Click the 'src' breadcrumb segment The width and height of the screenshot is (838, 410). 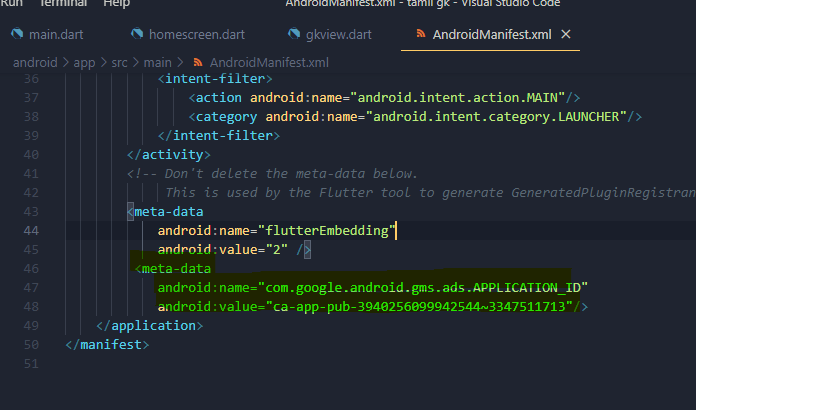[119, 63]
